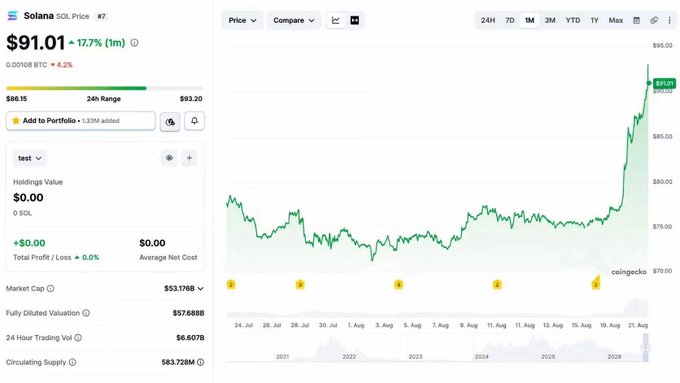Image resolution: width=680 pixels, height=383 pixels.
Task: Click the $93.20 range high value
Action: click(x=191, y=98)
